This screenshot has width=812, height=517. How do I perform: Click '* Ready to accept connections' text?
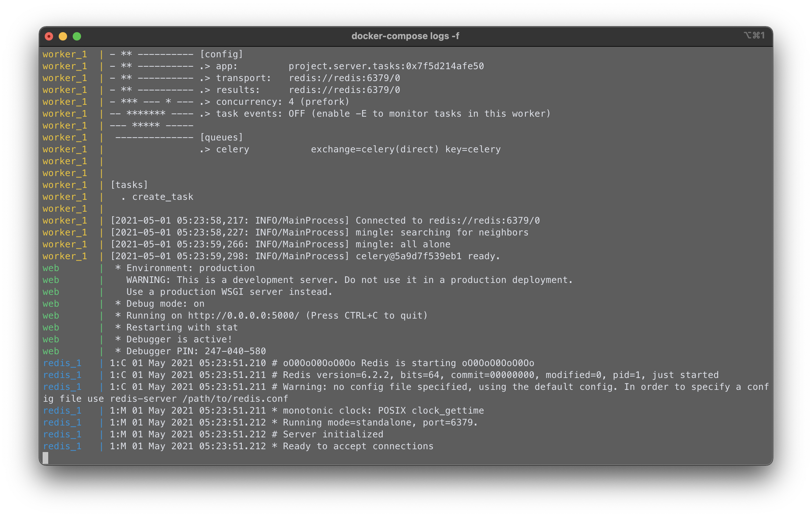tap(353, 446)
